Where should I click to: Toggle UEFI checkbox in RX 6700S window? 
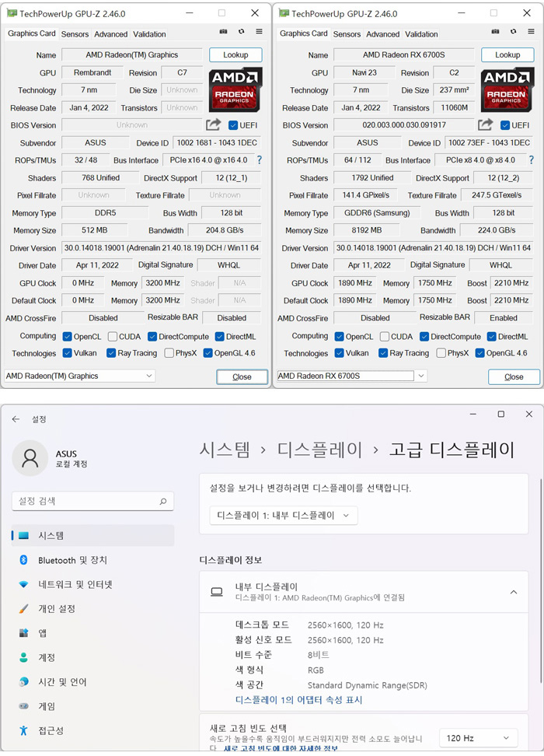click(505, 125)
